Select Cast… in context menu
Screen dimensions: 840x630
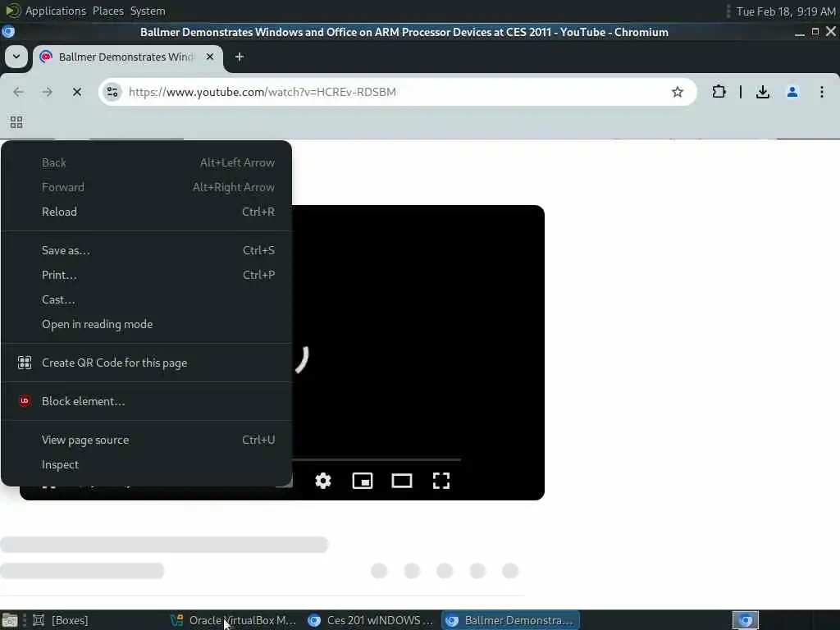tap(146, 299)
